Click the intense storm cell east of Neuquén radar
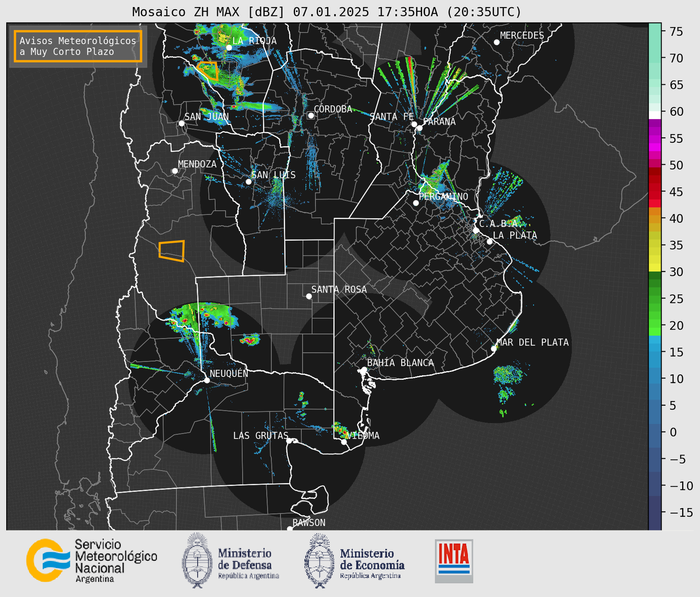 (250, 340)
